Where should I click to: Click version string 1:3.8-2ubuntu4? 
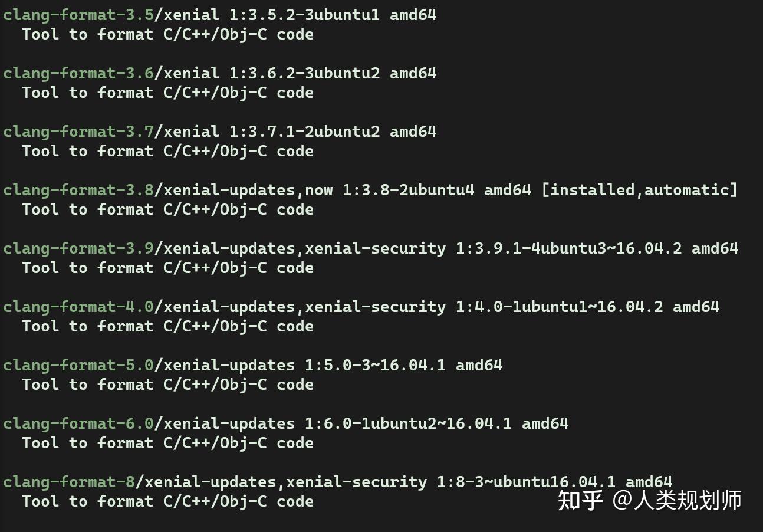click(x=409, y=190)
